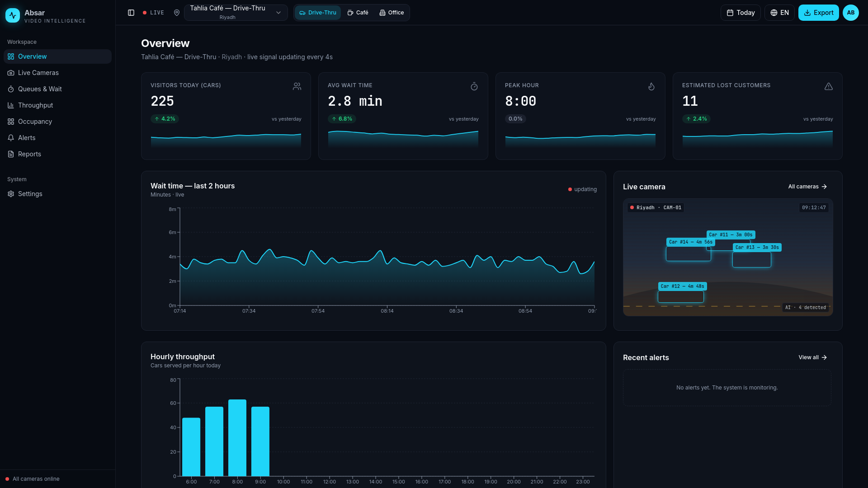Click the Export button
This screenshot has width=868, height=488.
[x=818, y=13]
